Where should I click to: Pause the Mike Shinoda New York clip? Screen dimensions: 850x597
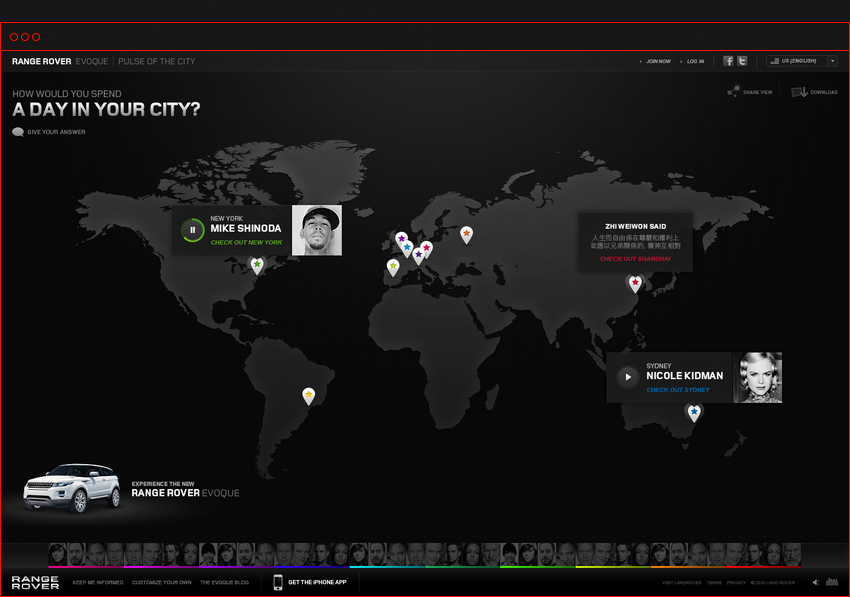click(x=192, y=230)
